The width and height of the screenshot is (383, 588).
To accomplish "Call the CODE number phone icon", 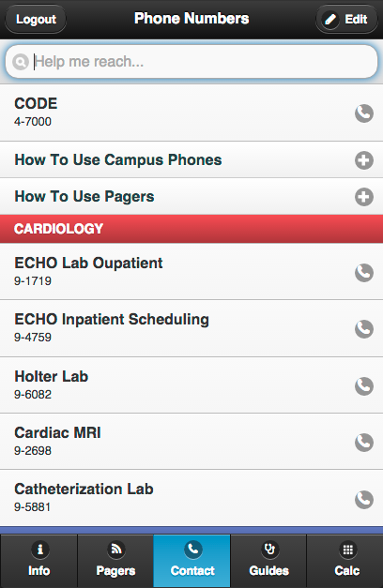I will (364, 113).
